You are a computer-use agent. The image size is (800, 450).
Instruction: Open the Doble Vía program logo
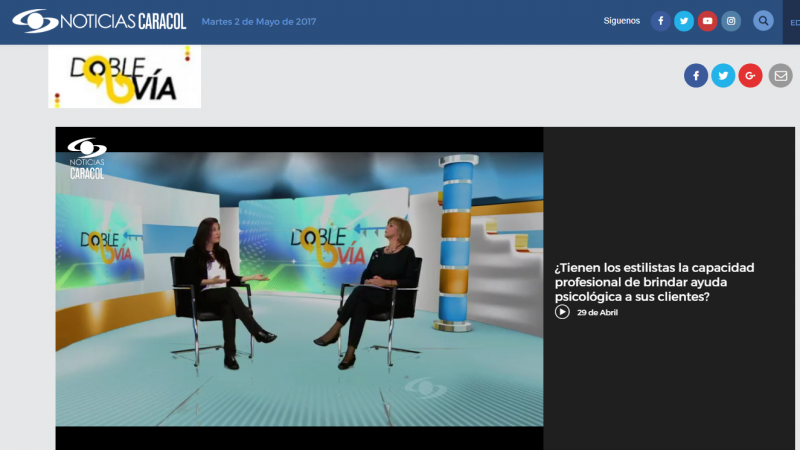tap(124, 77)
